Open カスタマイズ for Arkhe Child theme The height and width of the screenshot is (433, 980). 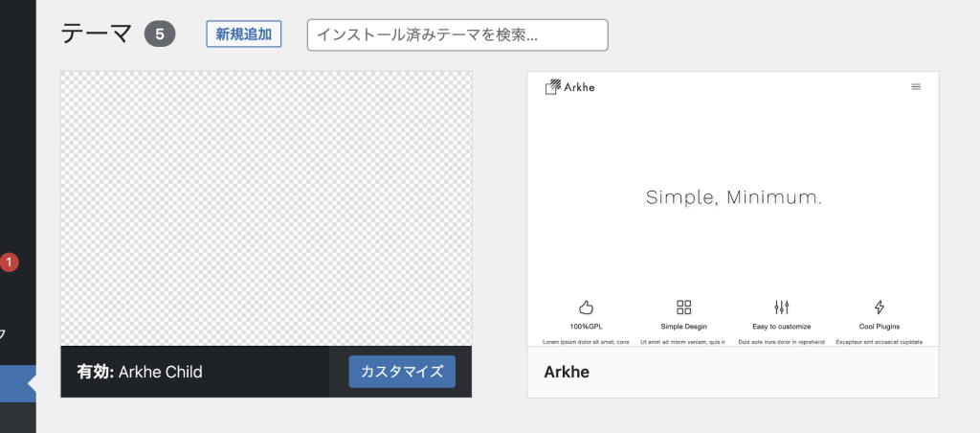[402, 372]
